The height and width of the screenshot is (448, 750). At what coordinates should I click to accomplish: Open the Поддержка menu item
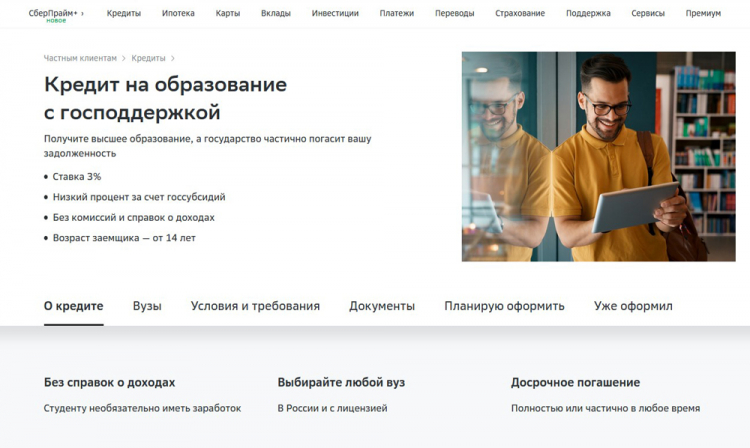coord(588,13)
